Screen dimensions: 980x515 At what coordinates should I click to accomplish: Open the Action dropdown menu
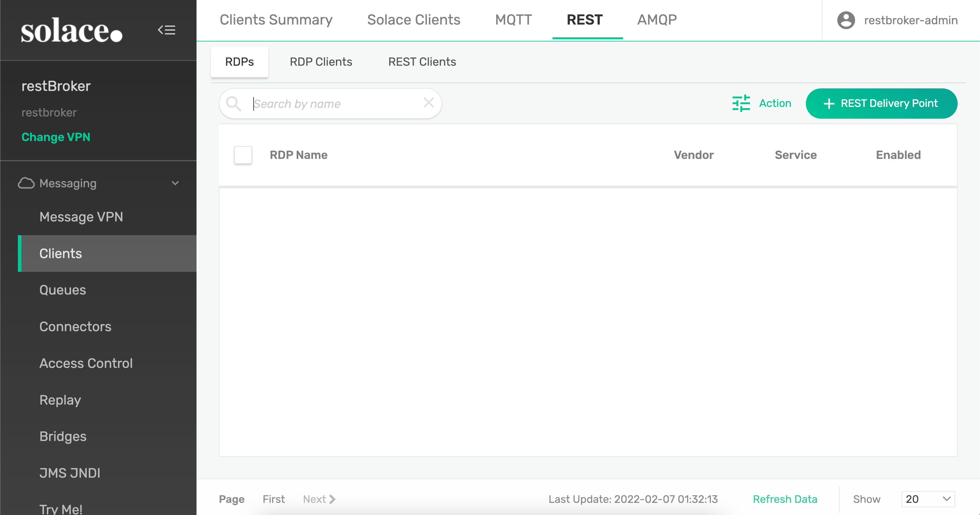(775, 103)
